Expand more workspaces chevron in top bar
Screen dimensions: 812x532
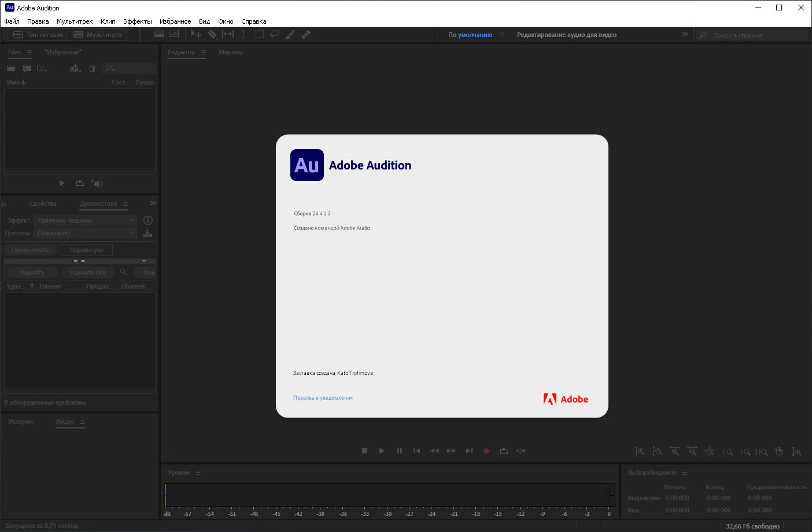(685, 35)
